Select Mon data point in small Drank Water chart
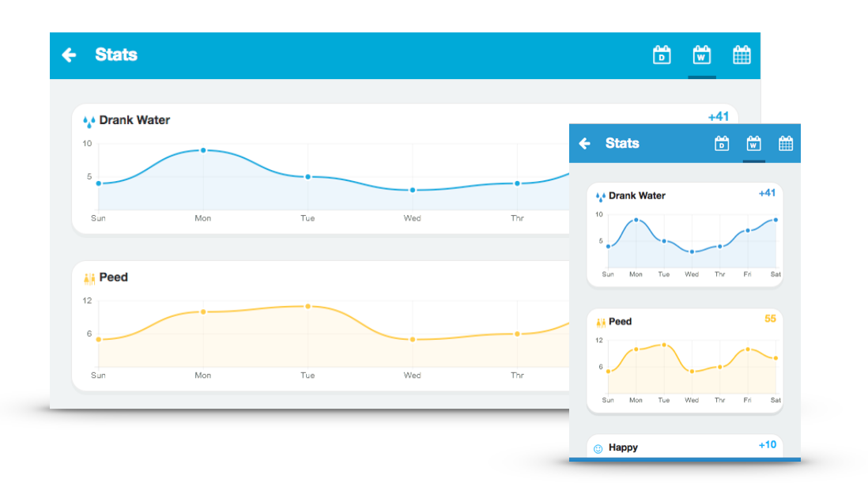Viewport: 868px width, 483px height. (x=636, y=221)
